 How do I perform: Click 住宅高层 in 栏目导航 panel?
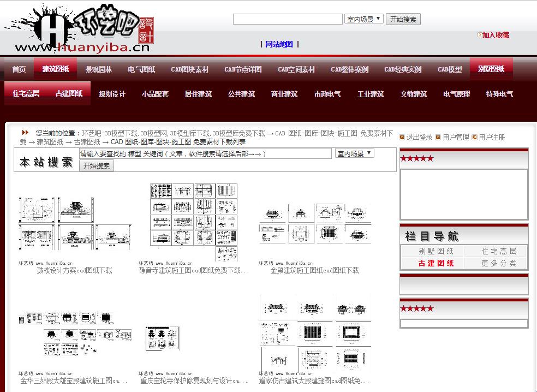click(499, 251)
